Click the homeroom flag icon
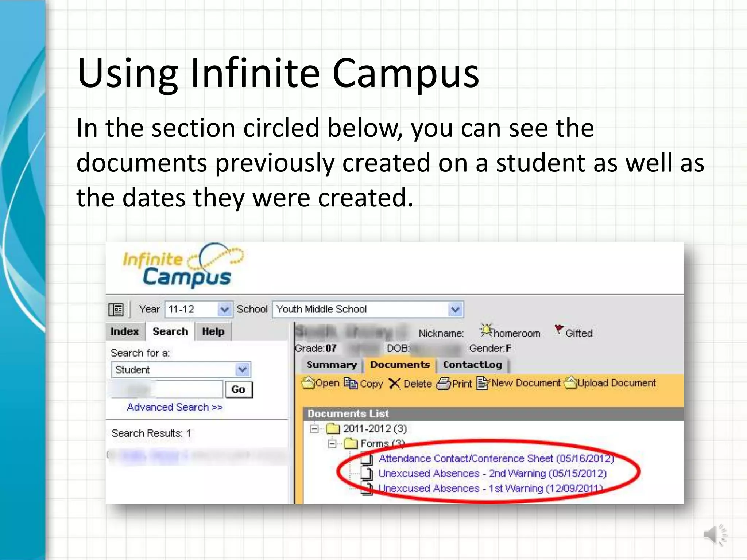This screenshot has width=747, height=560. [x=486, y=330]
